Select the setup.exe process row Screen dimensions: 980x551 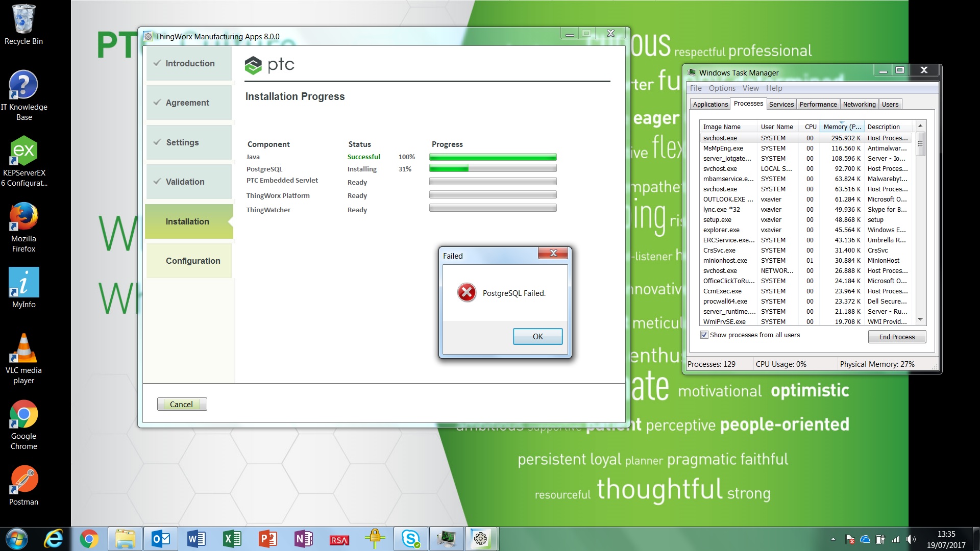click(805, 220)
